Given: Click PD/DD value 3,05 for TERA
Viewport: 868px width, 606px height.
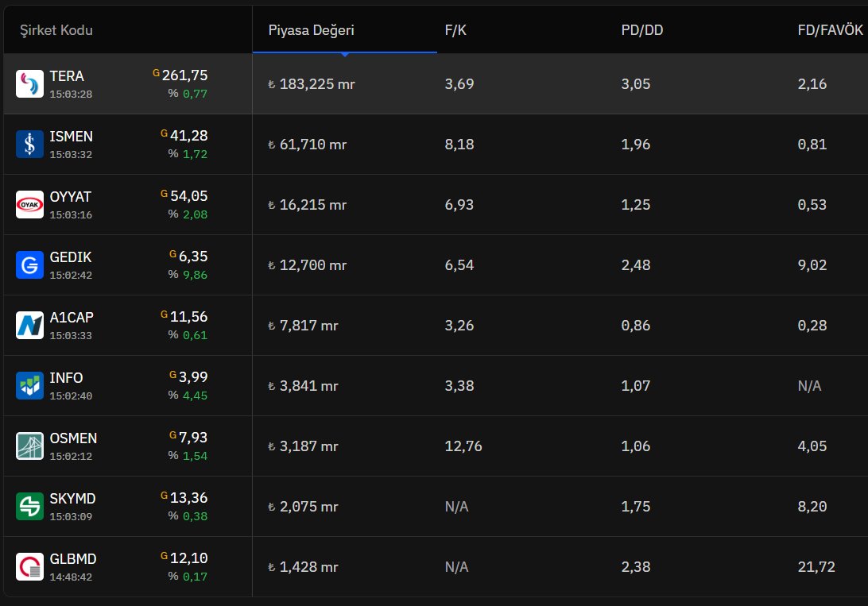Looking at the screenshot, I should point(636,84).
